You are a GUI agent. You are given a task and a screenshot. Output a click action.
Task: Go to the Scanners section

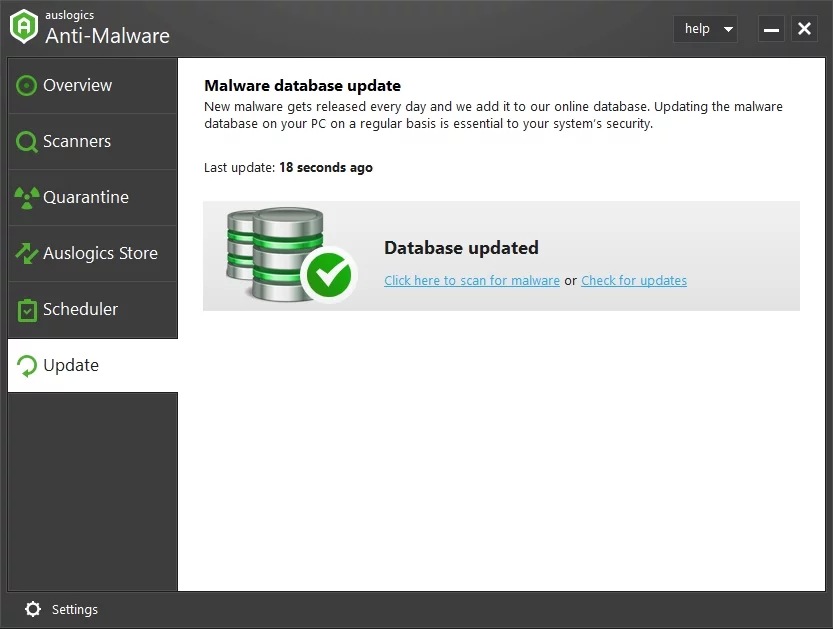pos(77,142)
